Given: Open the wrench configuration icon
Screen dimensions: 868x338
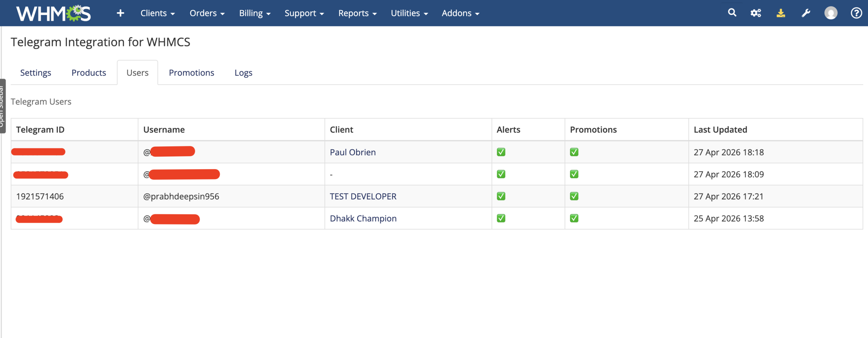Looking at the screenshot, I should pyautogui.click(x=806, y=13).
